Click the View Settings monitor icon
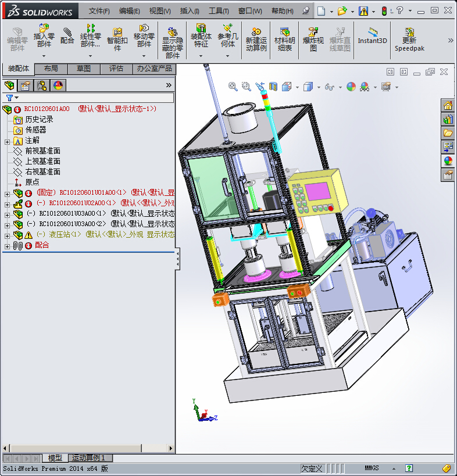This screenshot has width=457, height=476. pos(386,87)
